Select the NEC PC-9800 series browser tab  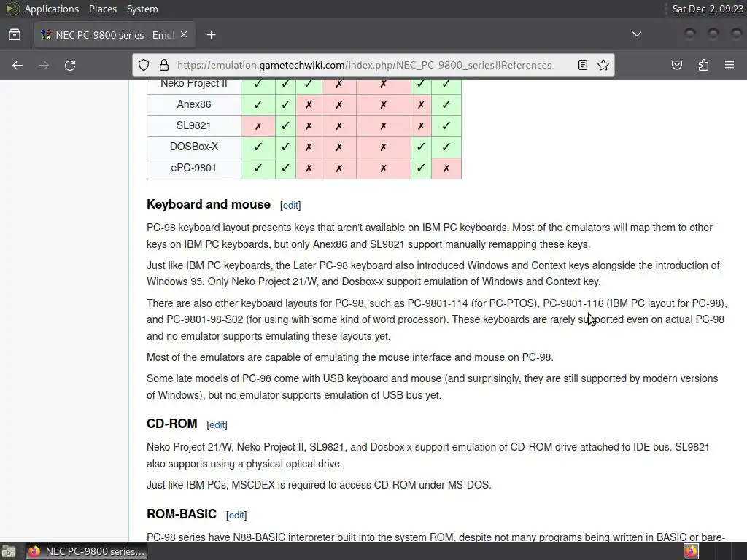point(115,35)
